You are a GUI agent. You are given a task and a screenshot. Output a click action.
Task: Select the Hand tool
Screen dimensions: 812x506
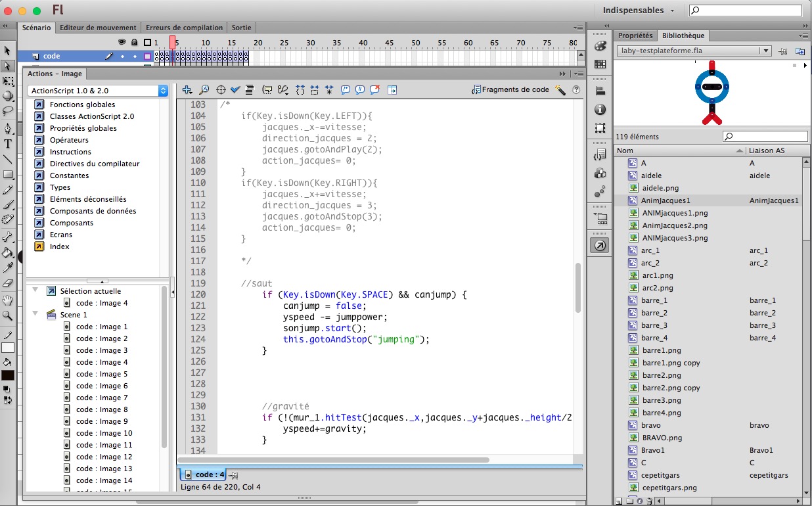(x=8, y=300)
